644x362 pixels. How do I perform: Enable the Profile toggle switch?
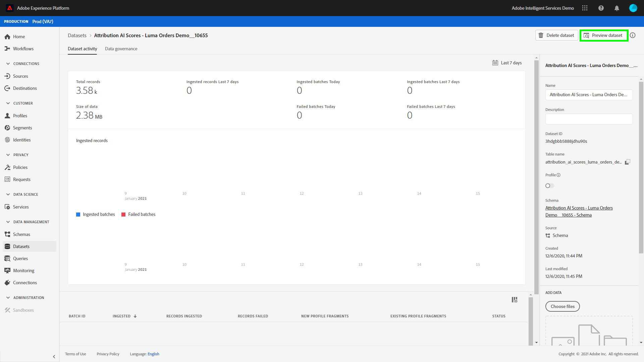pyautogui.click(x=549, y=186)
